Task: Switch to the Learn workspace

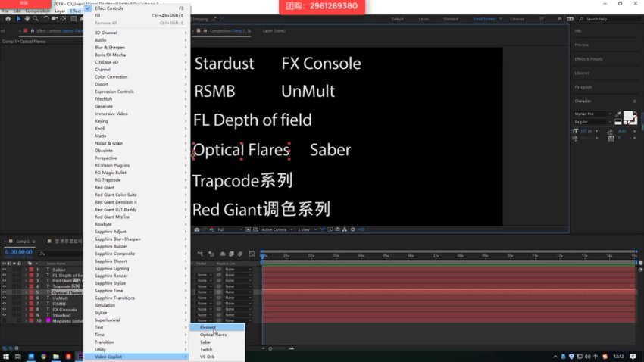Action: pos(423,19)
